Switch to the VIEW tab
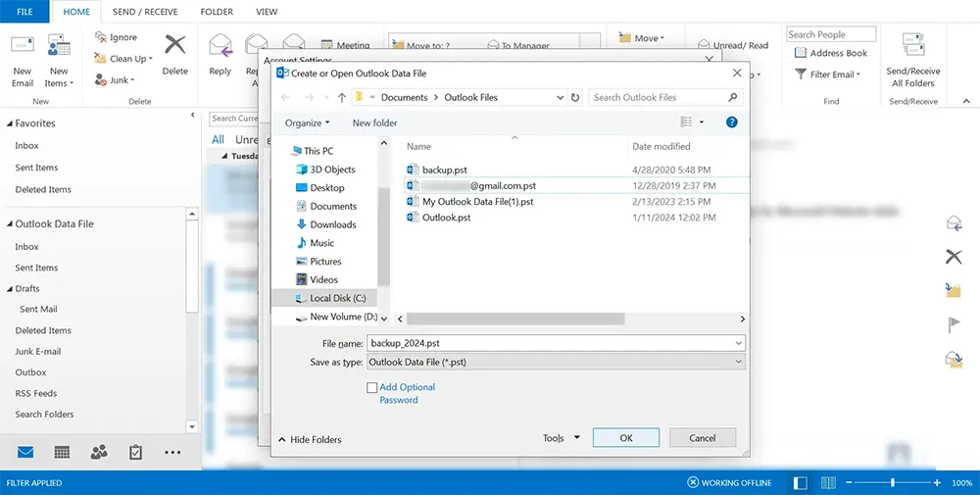The width and height of the screenshot is (980, 495). [267, 11]
